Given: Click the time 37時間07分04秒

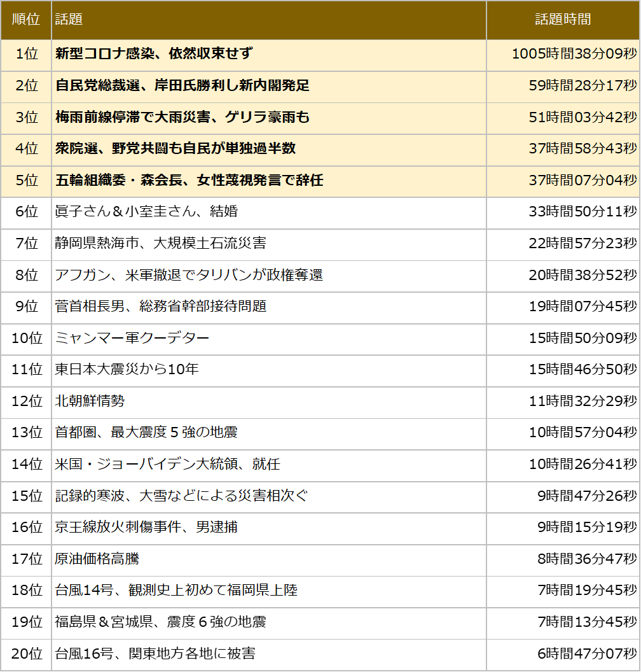Looking at the screenshot, I should tap(582, 180).
